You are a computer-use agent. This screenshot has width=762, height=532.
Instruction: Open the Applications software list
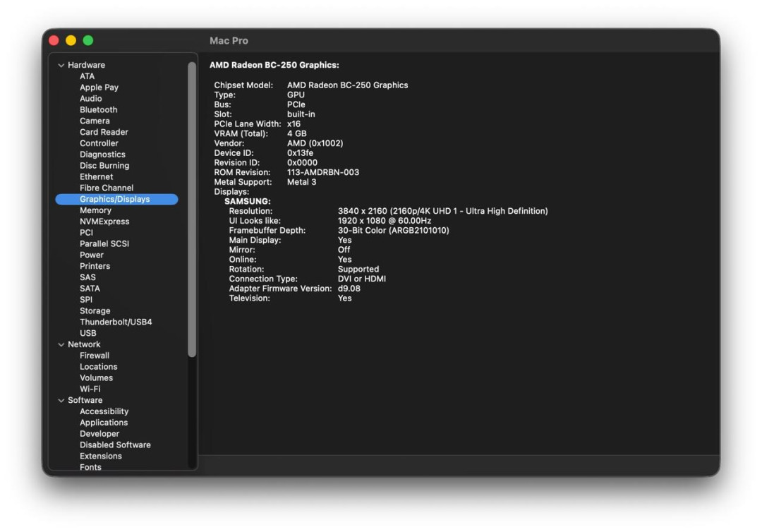tap(104, 423)
